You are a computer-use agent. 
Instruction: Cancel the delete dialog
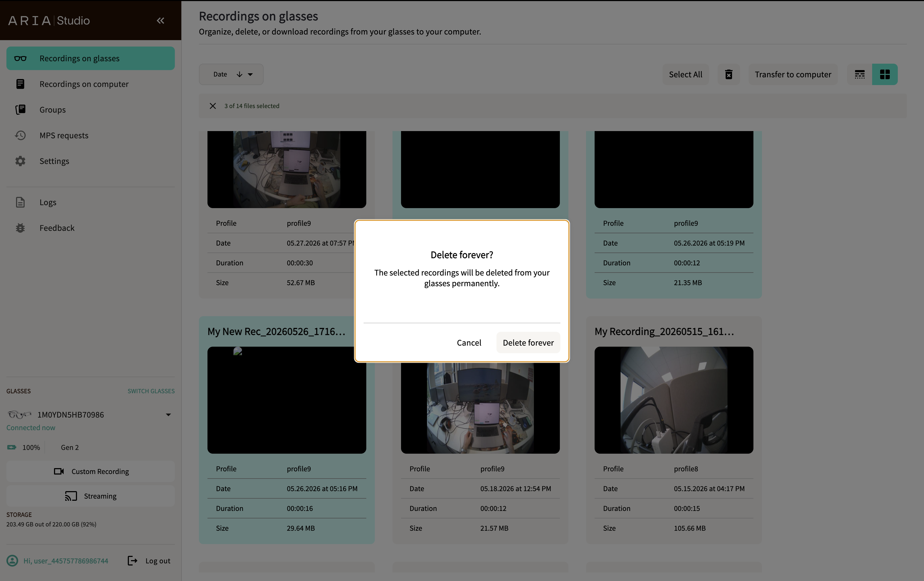[469, 343]
